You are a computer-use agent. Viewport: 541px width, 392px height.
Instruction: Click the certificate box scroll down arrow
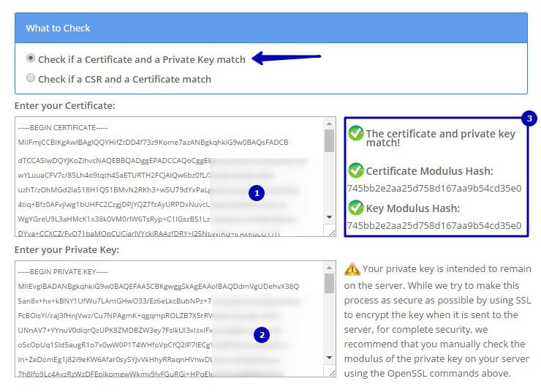(330, 217)
